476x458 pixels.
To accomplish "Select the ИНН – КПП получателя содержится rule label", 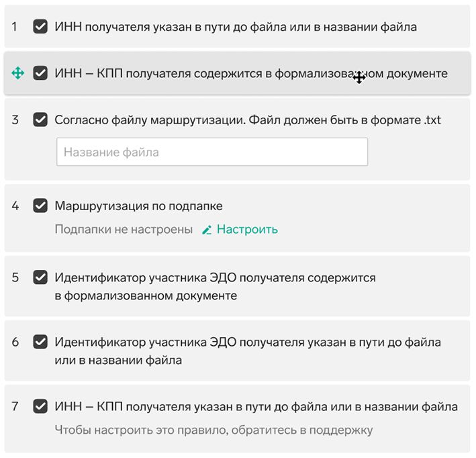I will tap(251, 73).
